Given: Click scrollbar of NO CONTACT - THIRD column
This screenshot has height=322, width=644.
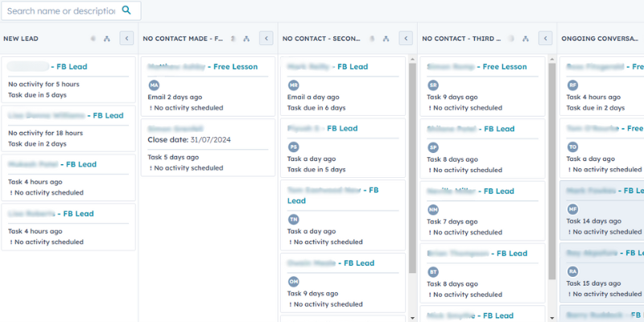Looking at the screenshot, I should (x=552, y=171).
